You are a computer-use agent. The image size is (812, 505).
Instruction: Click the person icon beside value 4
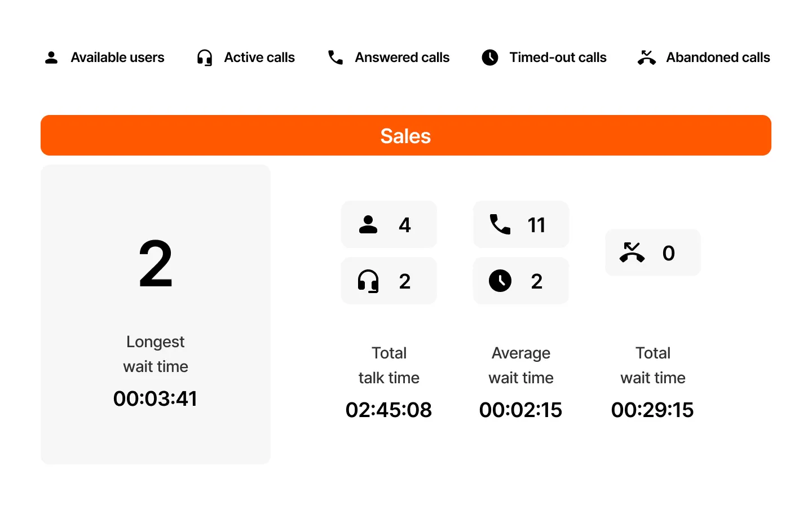[368, 224]
